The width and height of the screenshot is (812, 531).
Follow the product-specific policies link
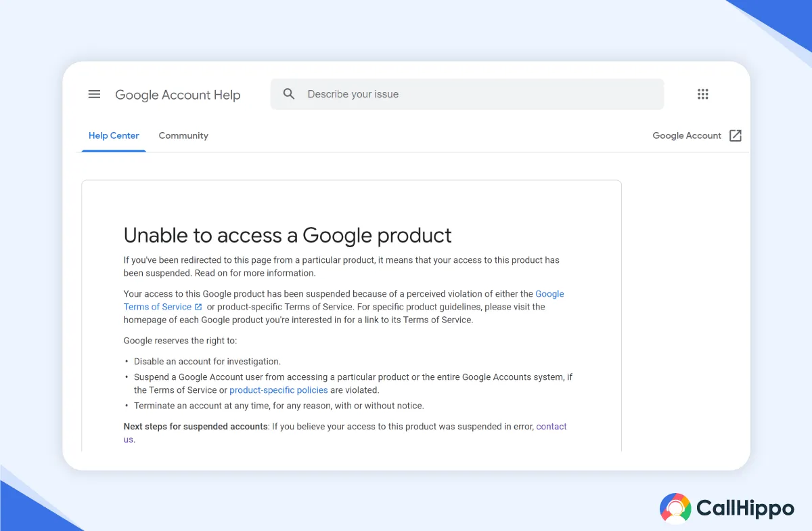pyautogui.click(x=279, y=390)
